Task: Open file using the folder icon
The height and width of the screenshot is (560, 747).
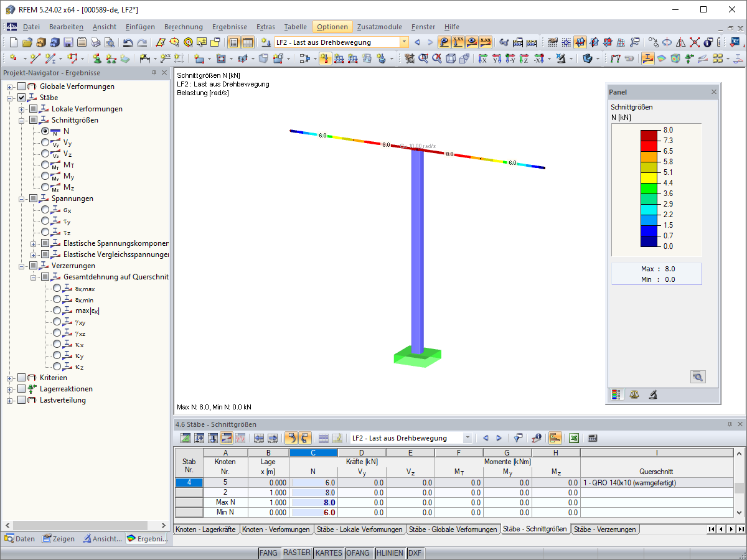Action: (27, 42)
